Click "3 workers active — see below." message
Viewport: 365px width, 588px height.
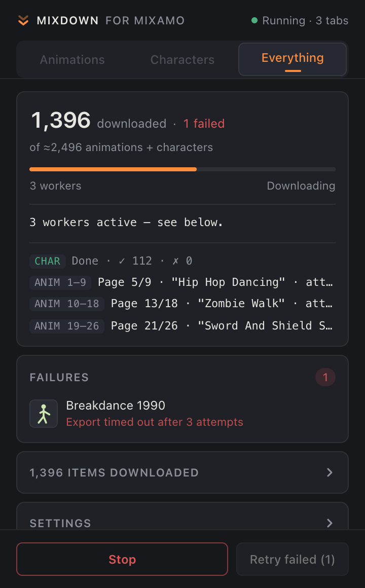coord(126,223)
